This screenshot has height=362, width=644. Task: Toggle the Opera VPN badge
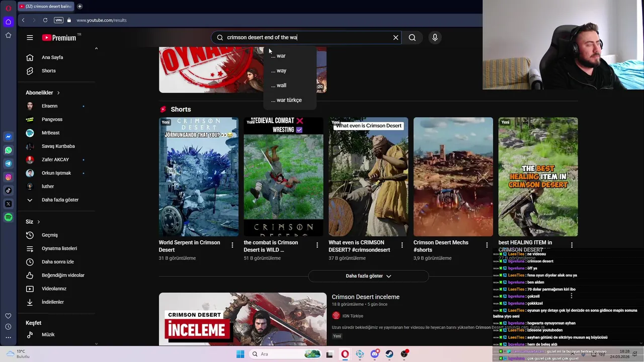59,20
